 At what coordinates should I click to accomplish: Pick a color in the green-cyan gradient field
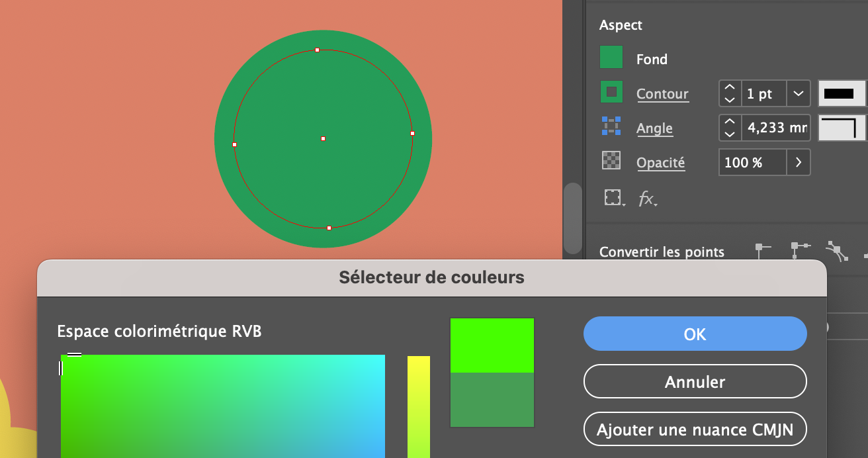pyautogui.click(x=222, y=406)
